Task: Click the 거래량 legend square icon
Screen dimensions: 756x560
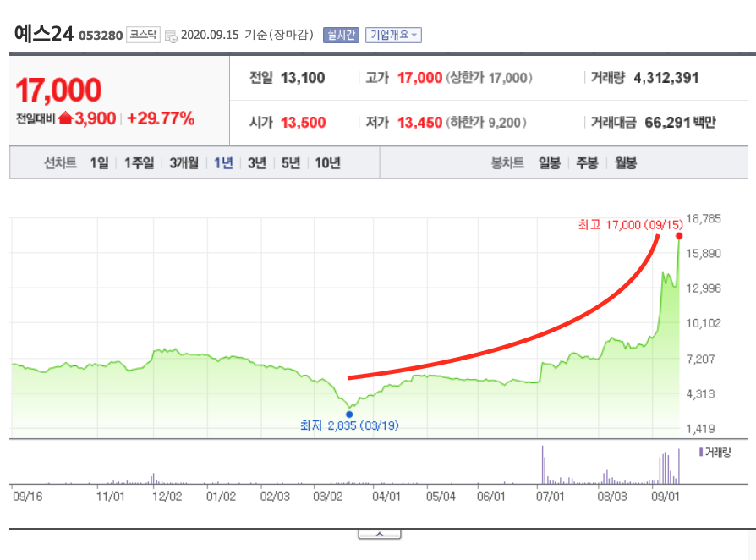Action: click(x=700, y=452)
